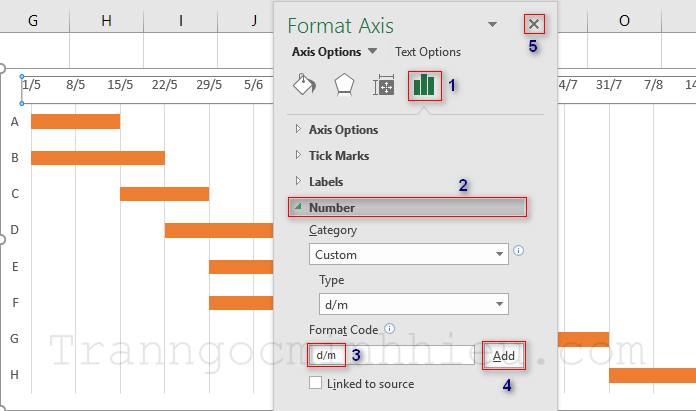Viewport: 696px width, 411px height.
Task: Click the Category info icon
Action: [x=518, y=251]
